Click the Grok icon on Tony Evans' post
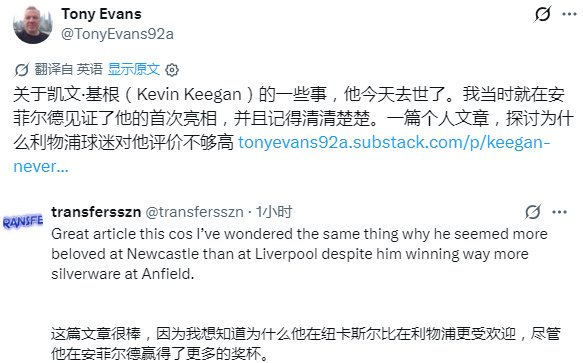The image size is (583, 363). tap(542, 15)
